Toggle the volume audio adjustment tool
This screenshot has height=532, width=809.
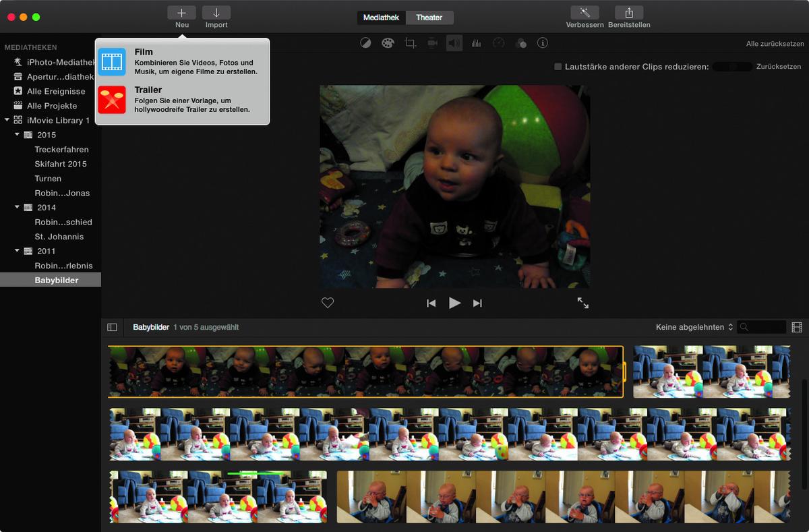(x=454, y=43)
